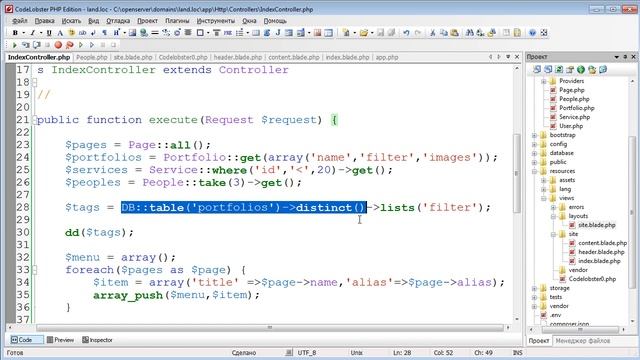Click the undo arrow icon

pos(406,33)
